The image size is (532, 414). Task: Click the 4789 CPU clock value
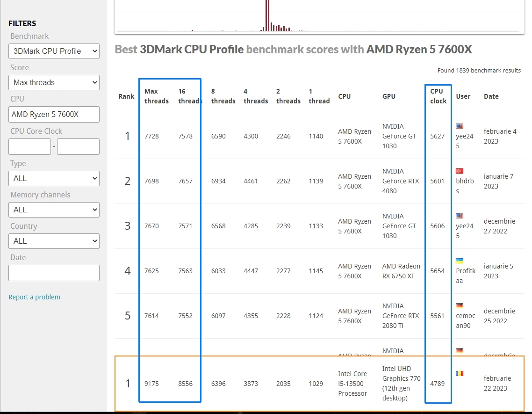click(x=438, y=384)
